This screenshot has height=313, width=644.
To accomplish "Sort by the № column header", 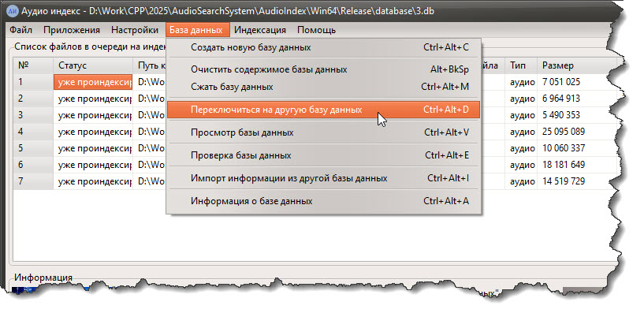I will (x=33, y=65).
